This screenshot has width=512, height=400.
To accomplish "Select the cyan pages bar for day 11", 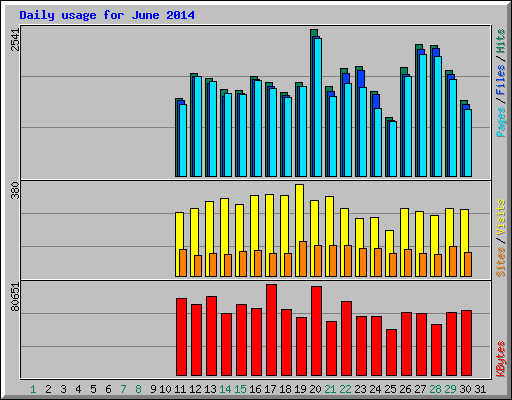I will click(183, 140).
